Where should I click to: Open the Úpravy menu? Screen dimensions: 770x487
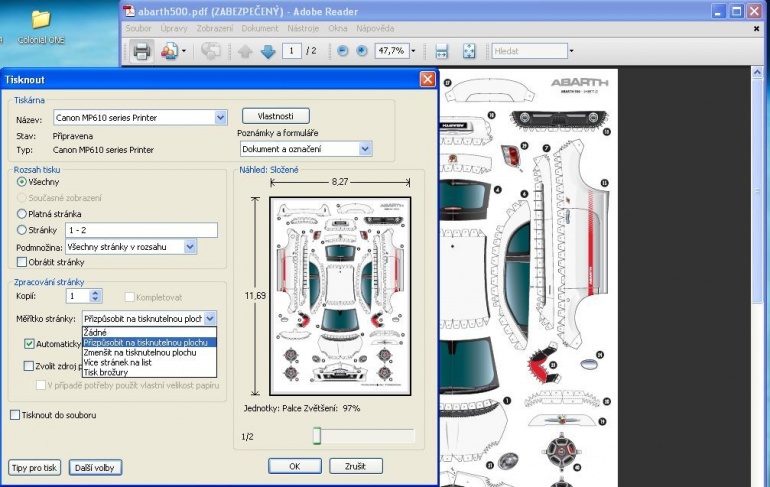174,28
